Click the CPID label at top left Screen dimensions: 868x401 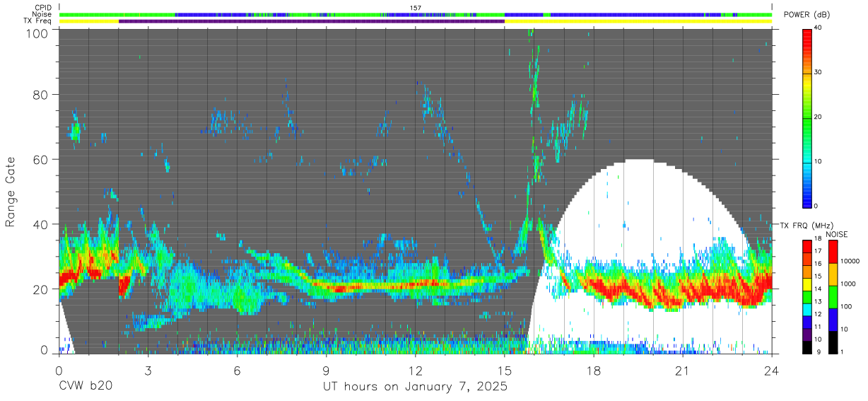pyautogui.click(x=42, y=8)
